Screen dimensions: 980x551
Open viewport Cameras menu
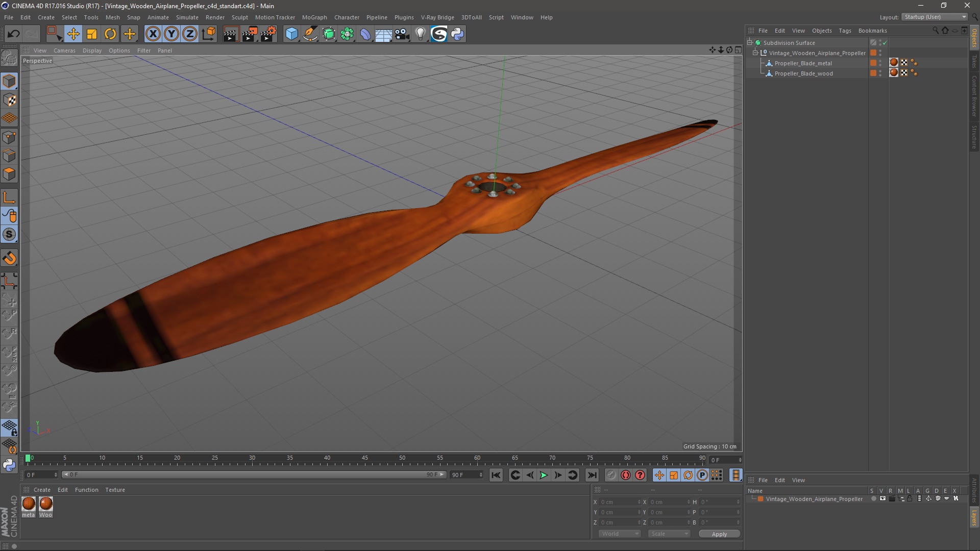click(x=64, y=51)
